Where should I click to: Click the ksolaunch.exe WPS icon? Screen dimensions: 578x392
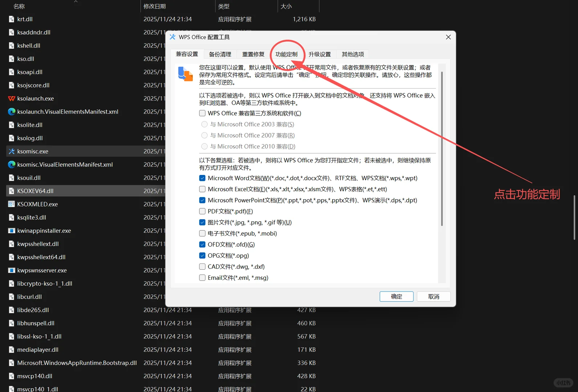coord(12,98)
